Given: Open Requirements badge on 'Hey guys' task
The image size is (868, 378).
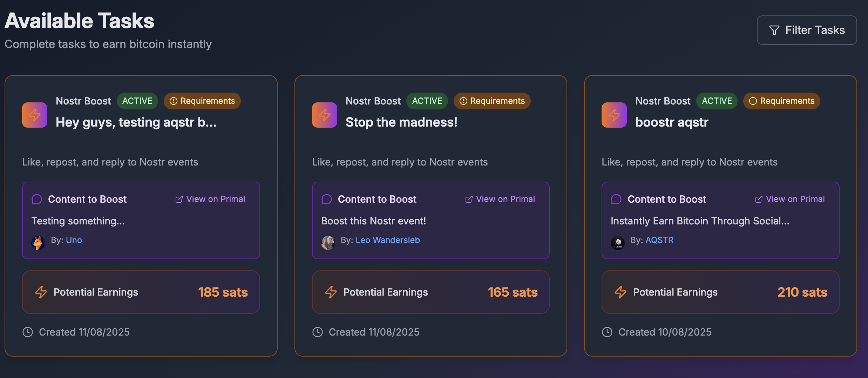Looking at the screenshot, I should 202,101.
